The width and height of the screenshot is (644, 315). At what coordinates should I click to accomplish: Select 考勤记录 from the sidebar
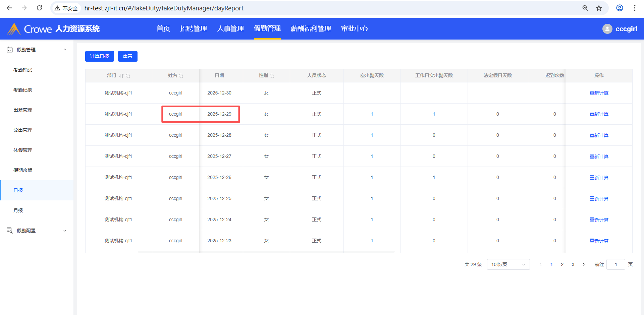[x=23, y=90]
